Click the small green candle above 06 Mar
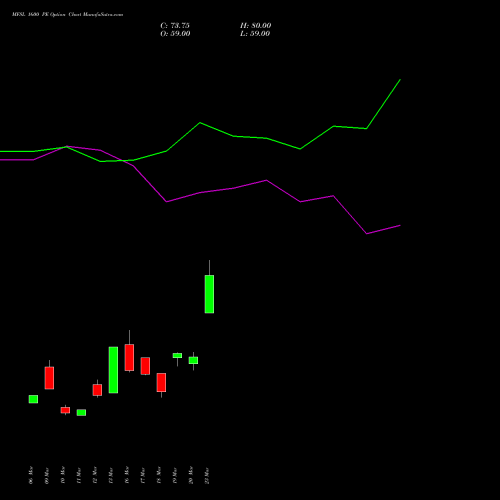This screenshot has width=500, height=500. click(x=33, y=399)
